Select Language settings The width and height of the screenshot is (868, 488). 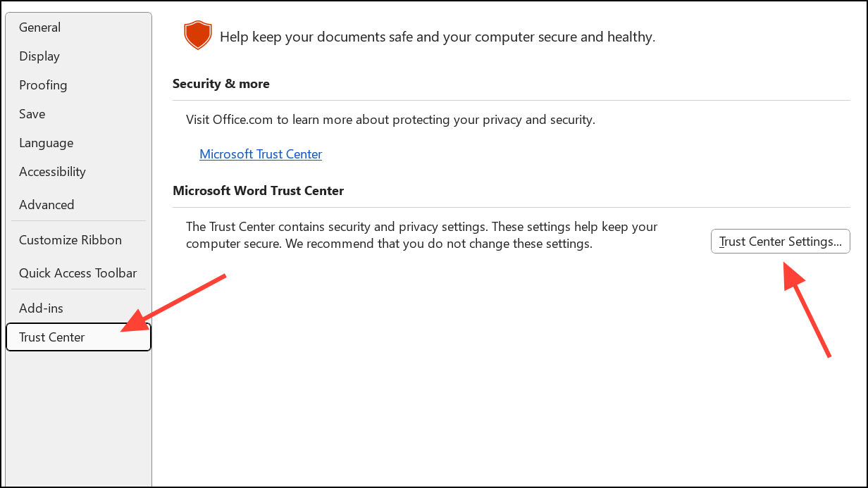[x=46, y=142]
